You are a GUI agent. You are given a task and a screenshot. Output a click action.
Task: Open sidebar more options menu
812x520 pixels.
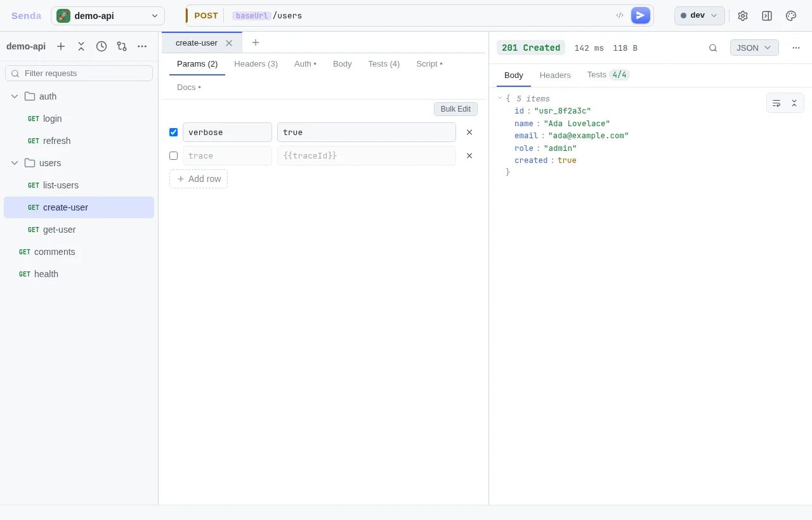[142, 46]
